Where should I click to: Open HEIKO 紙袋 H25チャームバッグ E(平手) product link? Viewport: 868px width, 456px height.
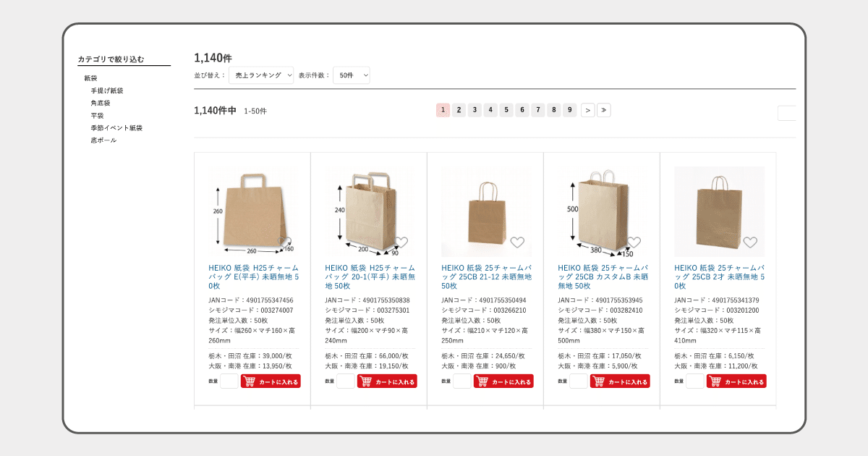click(254, 276)
